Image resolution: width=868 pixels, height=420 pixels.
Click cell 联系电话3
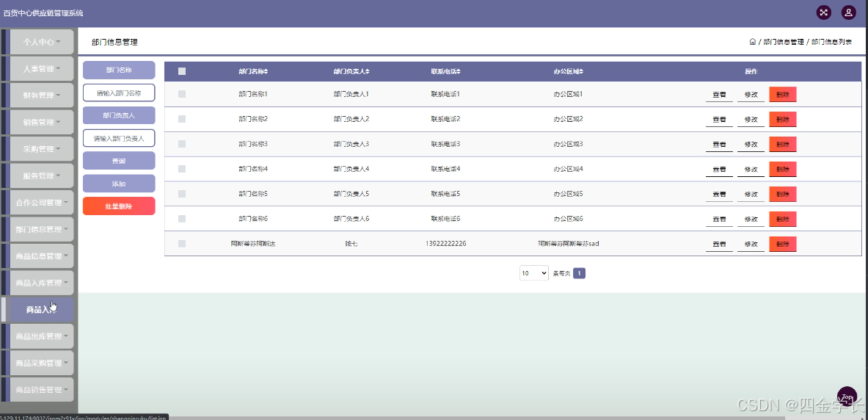445,144
